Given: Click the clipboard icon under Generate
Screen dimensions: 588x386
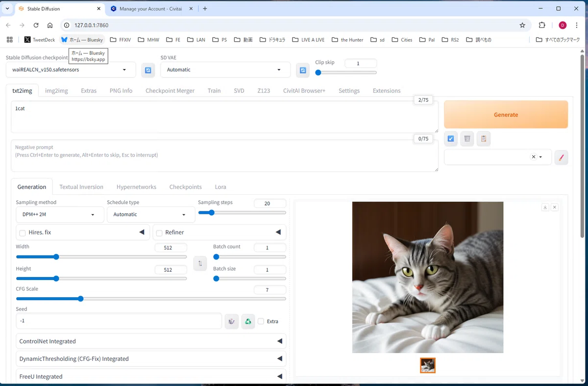Looking at the screenshot, I should [484, 139].
